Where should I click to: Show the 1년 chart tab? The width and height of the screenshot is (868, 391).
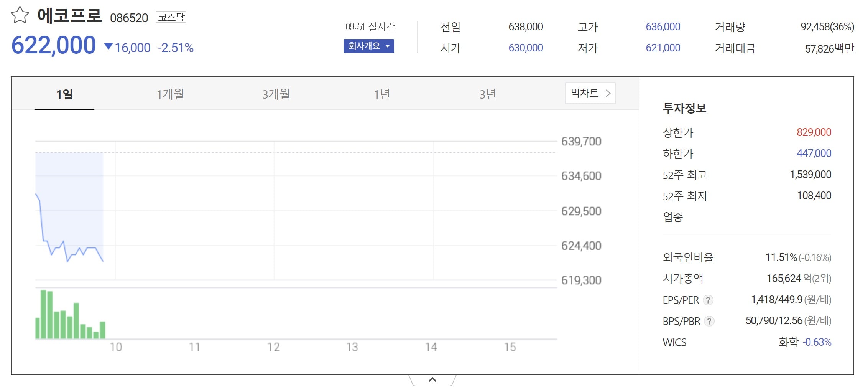pos(382,94)
